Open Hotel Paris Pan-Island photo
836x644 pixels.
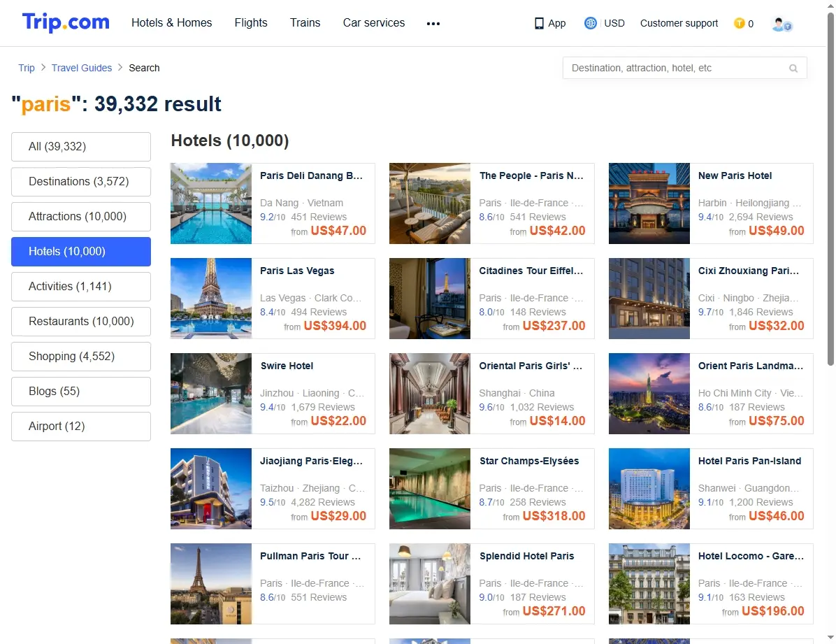(x=649, y=488)
